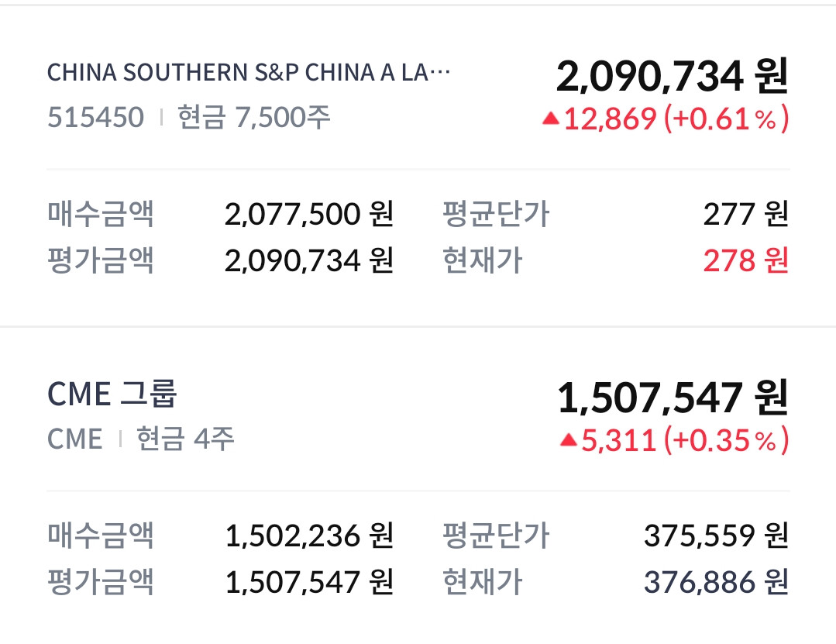This screenshot has width=836, height=644.
Task: Click the 376,886 원 current price
Action: [715, 582]
